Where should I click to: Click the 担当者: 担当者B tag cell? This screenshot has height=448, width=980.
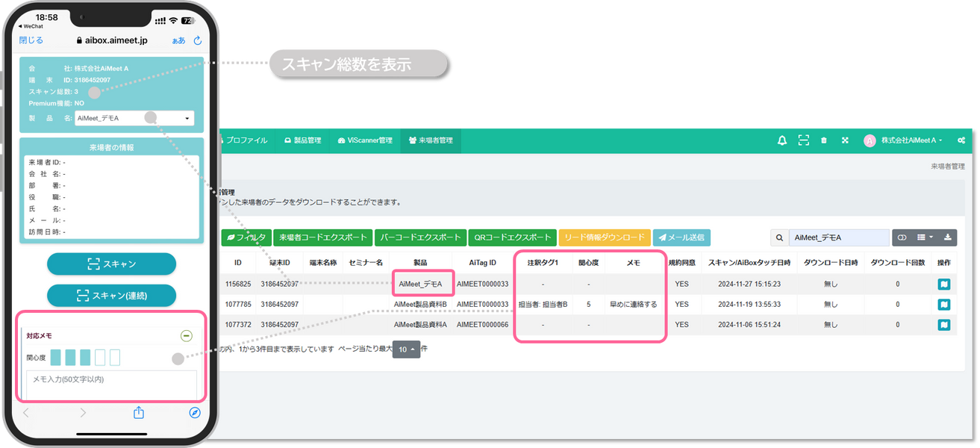(x=543, y=305)
